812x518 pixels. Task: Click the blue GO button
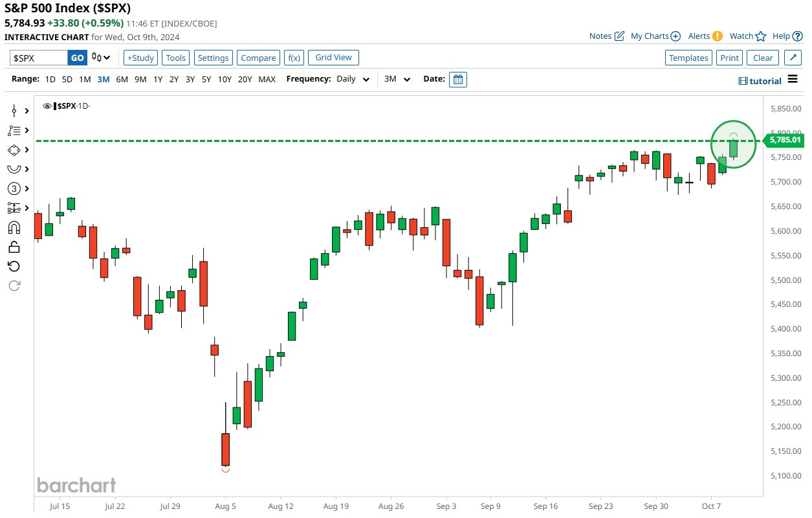click(78, 58)
